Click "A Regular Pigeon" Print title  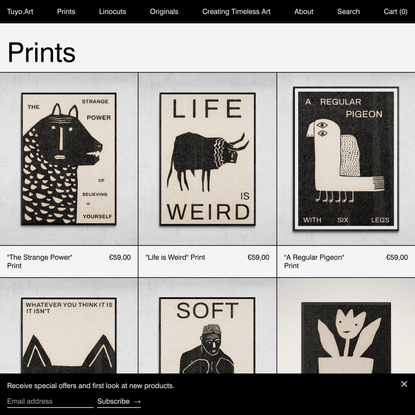(x=314, y=261)
